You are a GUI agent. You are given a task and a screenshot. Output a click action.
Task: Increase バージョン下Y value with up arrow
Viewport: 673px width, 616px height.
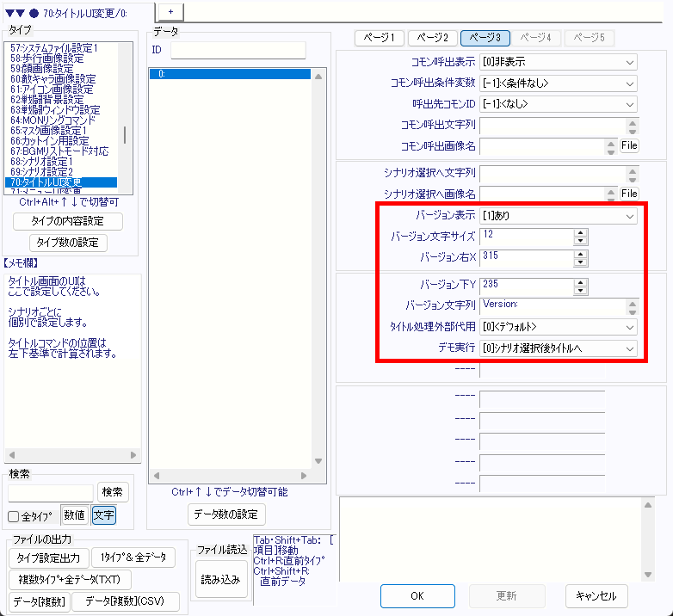[x=581, y=280]
